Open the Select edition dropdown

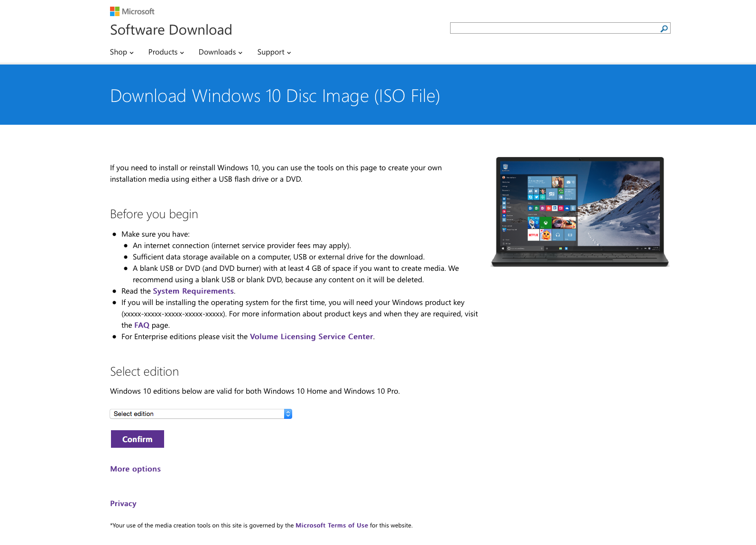pos(201,414)
